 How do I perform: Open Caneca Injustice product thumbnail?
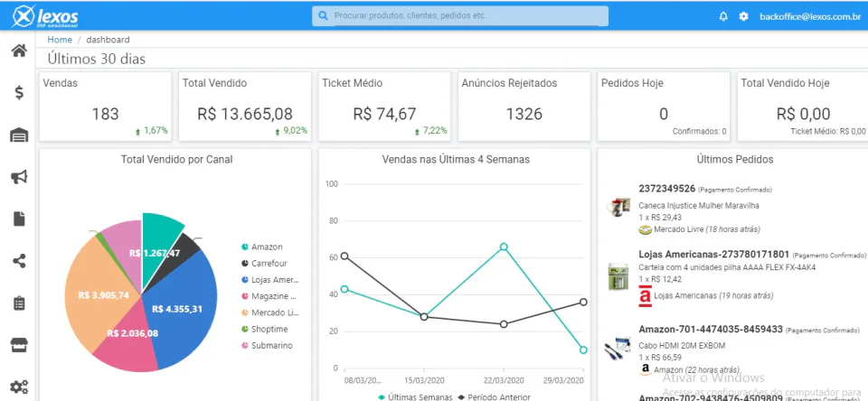click(618, 208)
